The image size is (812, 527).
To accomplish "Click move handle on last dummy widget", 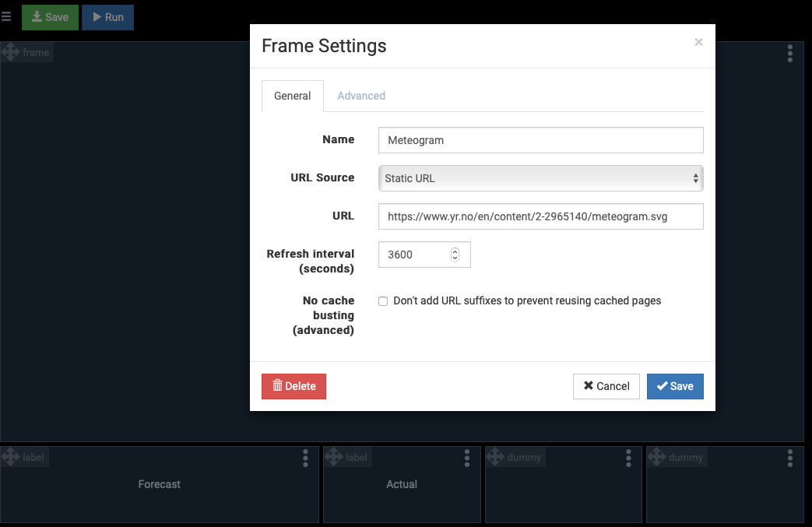I will pyautogui.click(x=657, y=458).
